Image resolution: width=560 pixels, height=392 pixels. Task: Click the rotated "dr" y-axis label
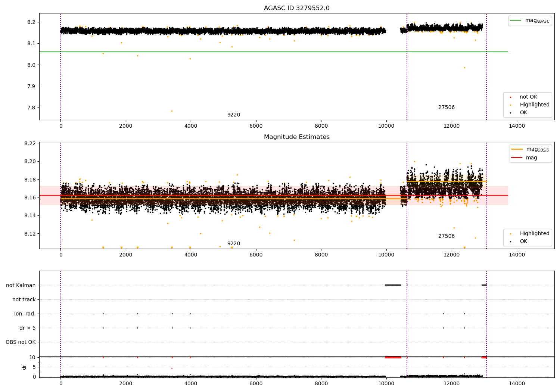[x=24, y=367]
